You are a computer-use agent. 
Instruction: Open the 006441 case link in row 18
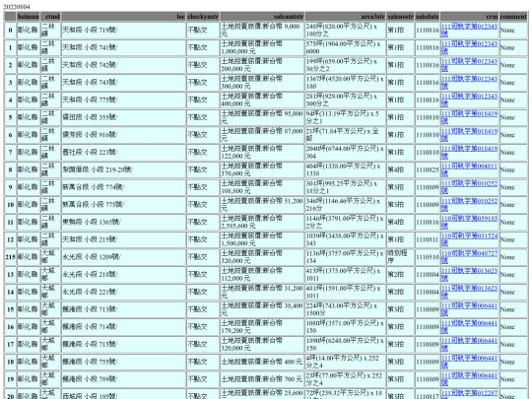(469, 362)
